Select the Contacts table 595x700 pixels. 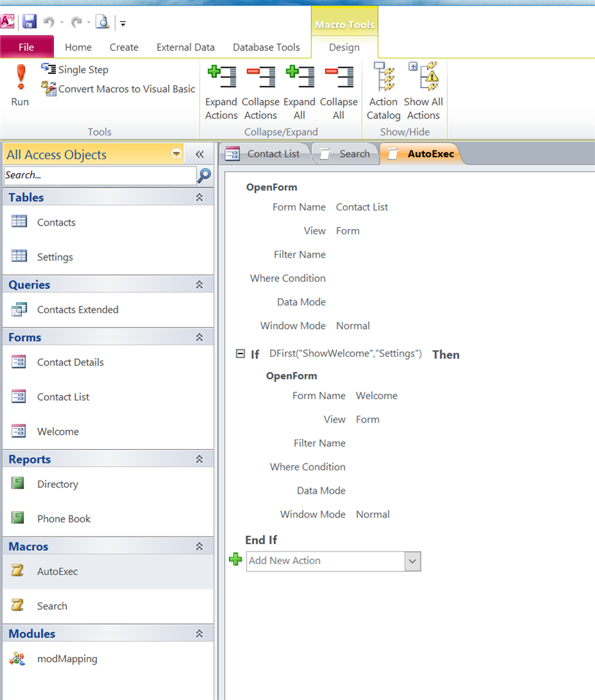click(x=108, y=222)
